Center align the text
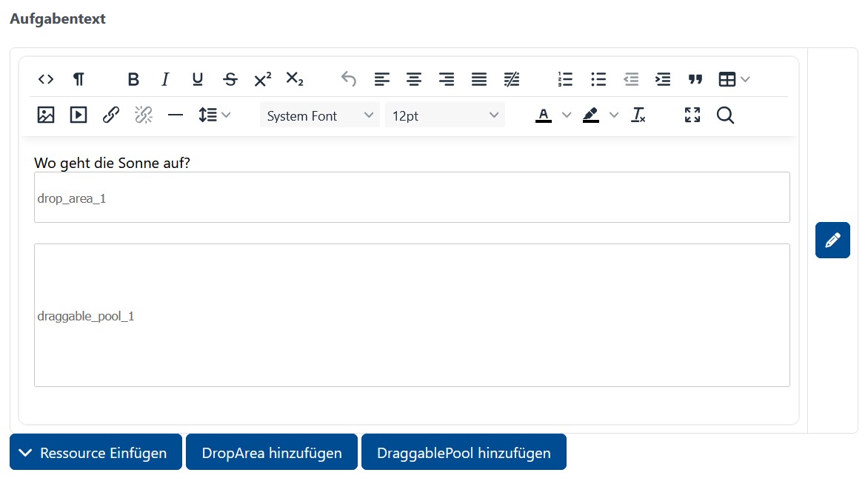Image resolution: width=868 pixels, height=481 pixels. click(x=414, y=79)
